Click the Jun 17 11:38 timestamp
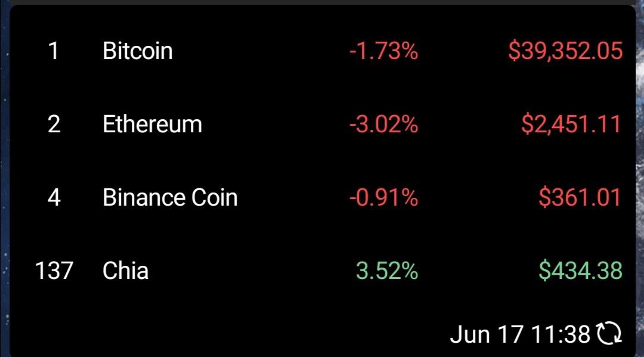 [520, 334]
